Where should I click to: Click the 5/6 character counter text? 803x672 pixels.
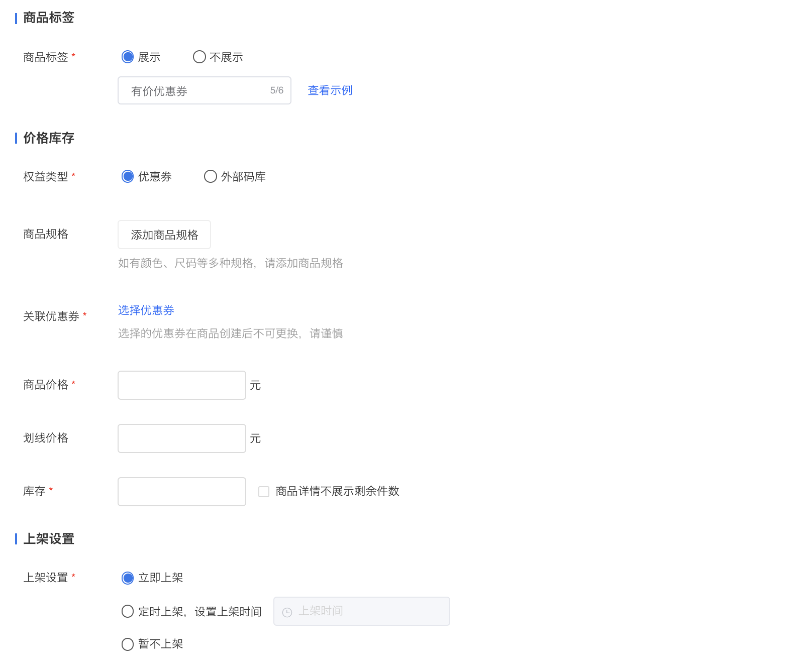tap(277, 90)
